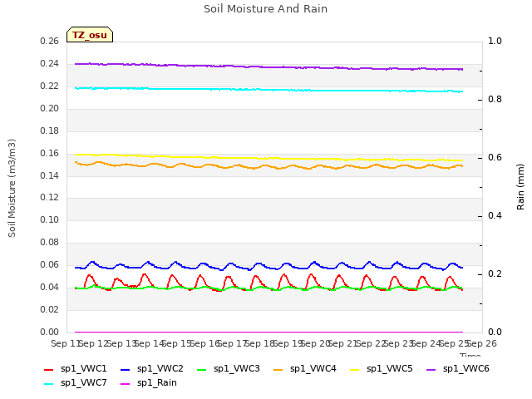This screenshot has height=399, width=532.
Task: Click the yellow sp1_VWC5 data line
Action: point(268,158)
